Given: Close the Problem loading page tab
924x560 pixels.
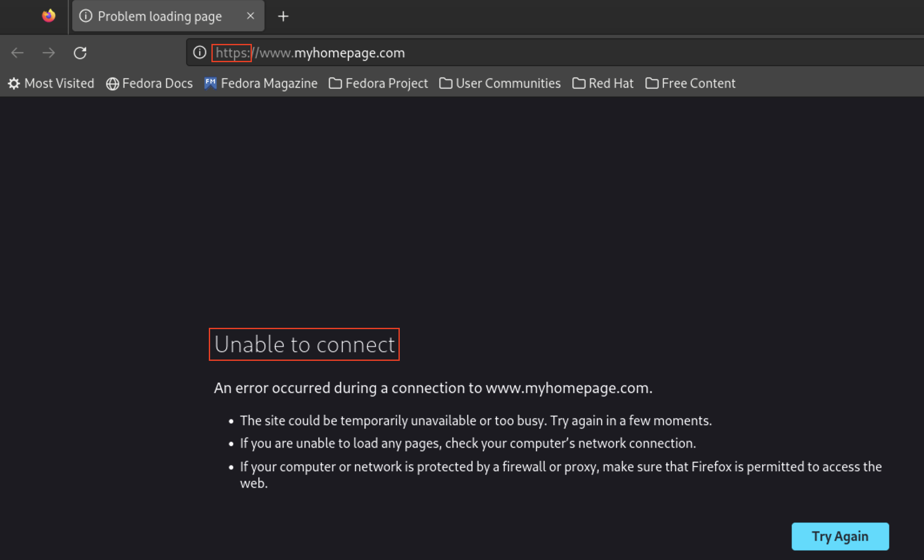Looking at the screenshot, I should tap(251, 16).
